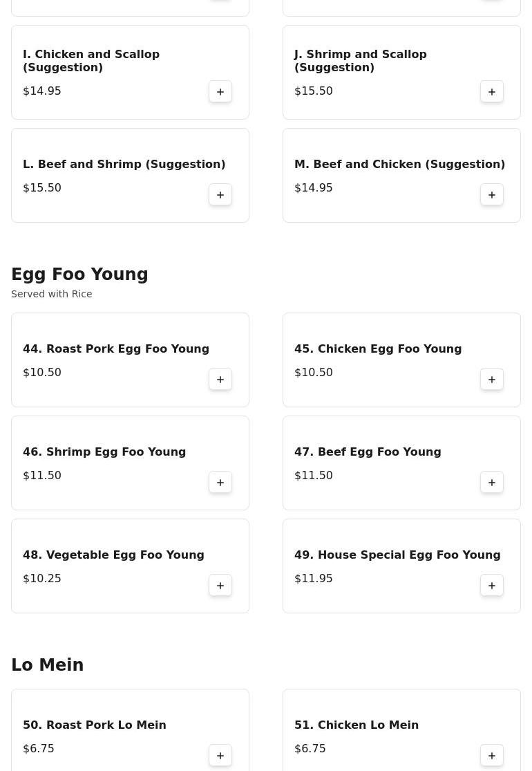This screenshot has width=532, height=771.
Task: Open the Roast Pork Lo Mein title
Action: 95,725
